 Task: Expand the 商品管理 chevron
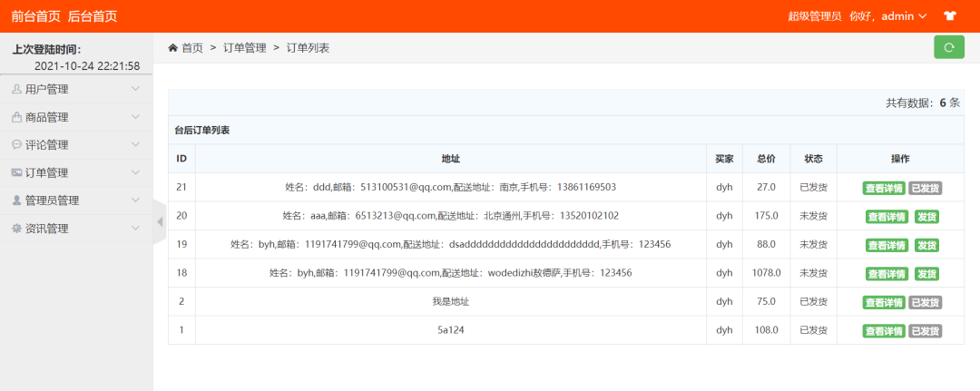click(x=135, y=117)
